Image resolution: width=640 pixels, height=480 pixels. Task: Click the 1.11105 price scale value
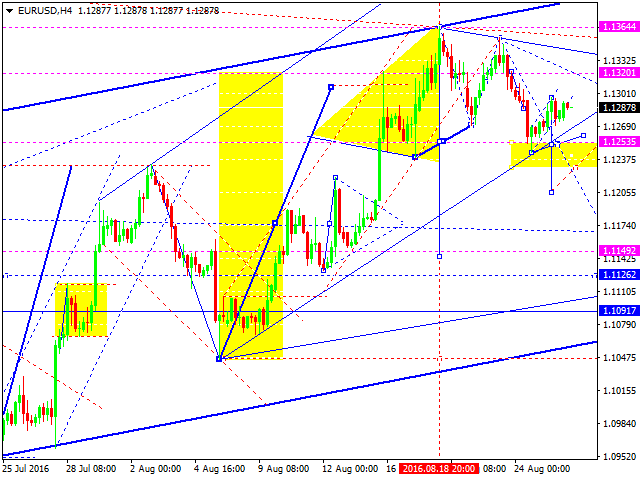tap(620, 292)
